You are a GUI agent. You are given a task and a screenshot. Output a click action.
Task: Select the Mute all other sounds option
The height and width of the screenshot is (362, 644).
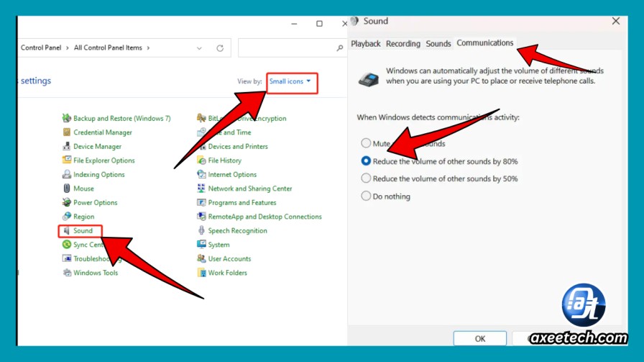(x=366, y=142)
